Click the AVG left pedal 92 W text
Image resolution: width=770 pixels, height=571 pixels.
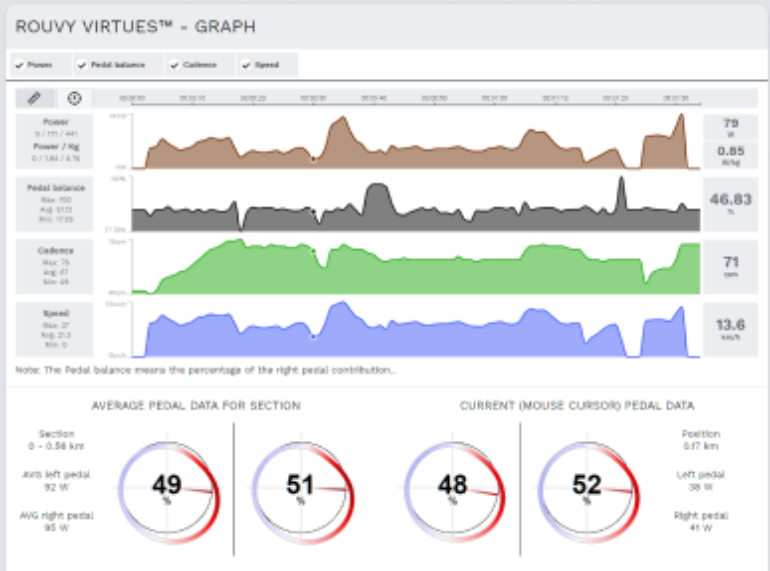pyautogui.click(x=56, y=481)
